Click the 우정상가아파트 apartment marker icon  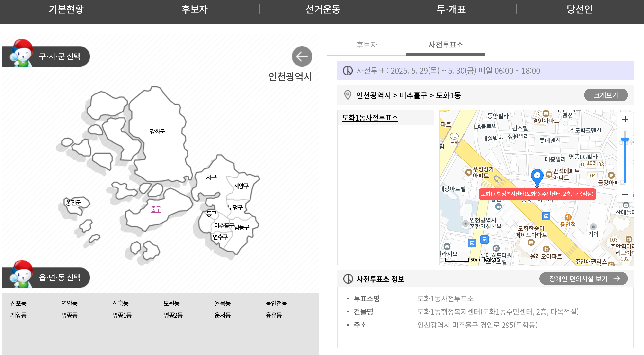click(x=468, y=172)
